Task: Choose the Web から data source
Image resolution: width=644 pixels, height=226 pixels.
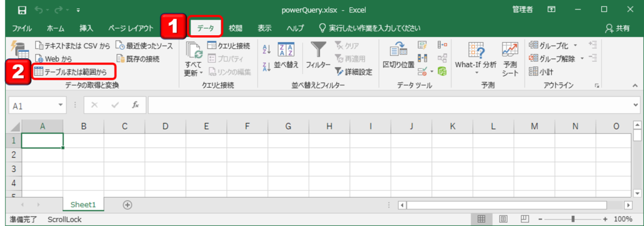Action: click(x=53, y=58)
